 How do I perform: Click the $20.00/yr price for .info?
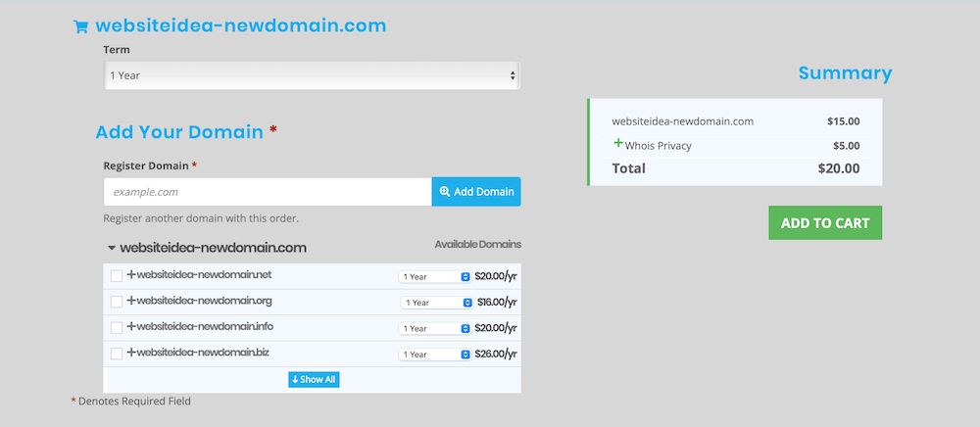point(496,328)
